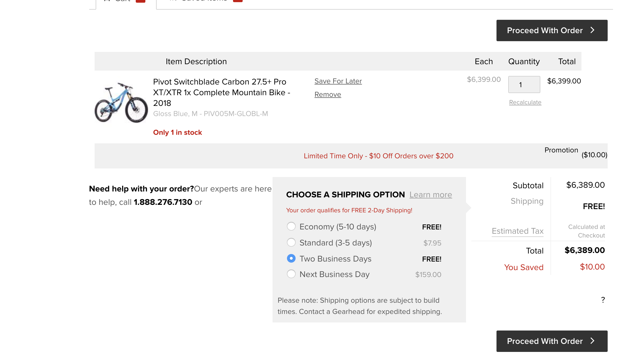
Task: Remove the Pivot Switchblade from the cart
Action: [x=328, y=94]
